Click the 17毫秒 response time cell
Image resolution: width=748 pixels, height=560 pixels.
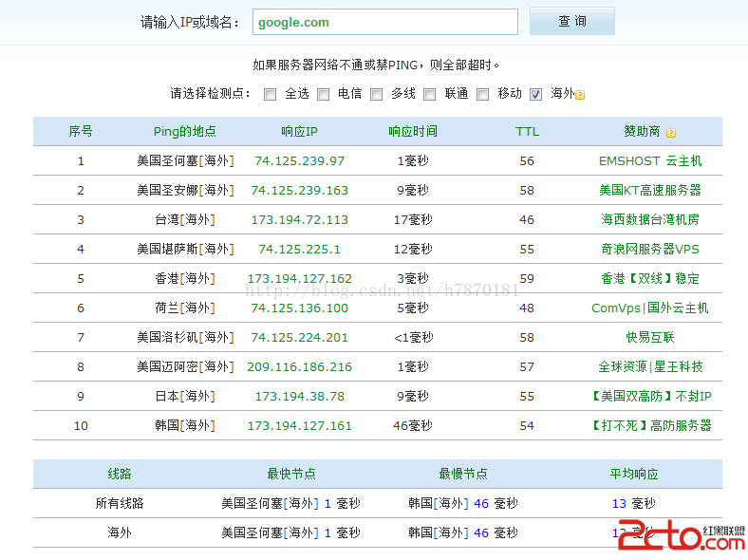[x=413, y=220]
